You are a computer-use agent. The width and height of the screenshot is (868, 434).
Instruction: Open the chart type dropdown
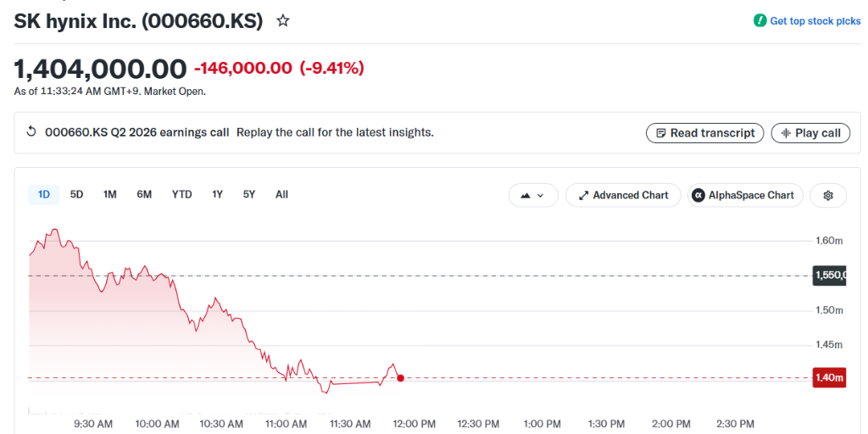pyautogui.click(x=533, y=196)
